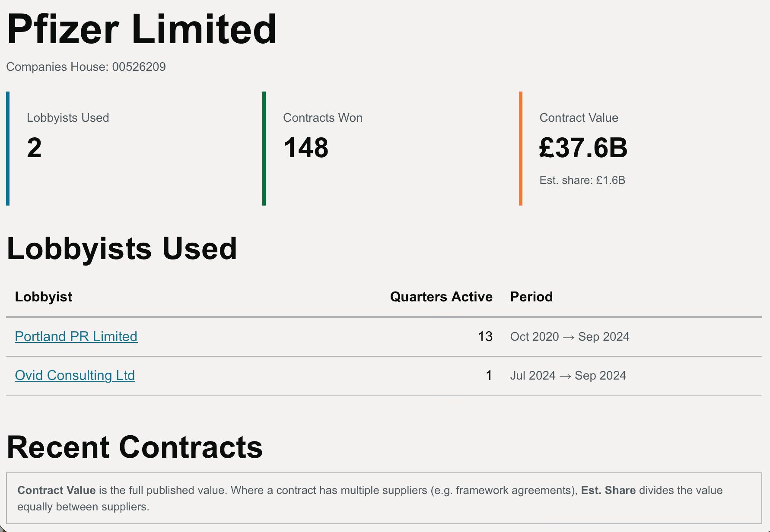Image resolution: width=770 pixels, height=532 pixels.
Task: Click the Quarters Active column header
Action: point(441,297)
